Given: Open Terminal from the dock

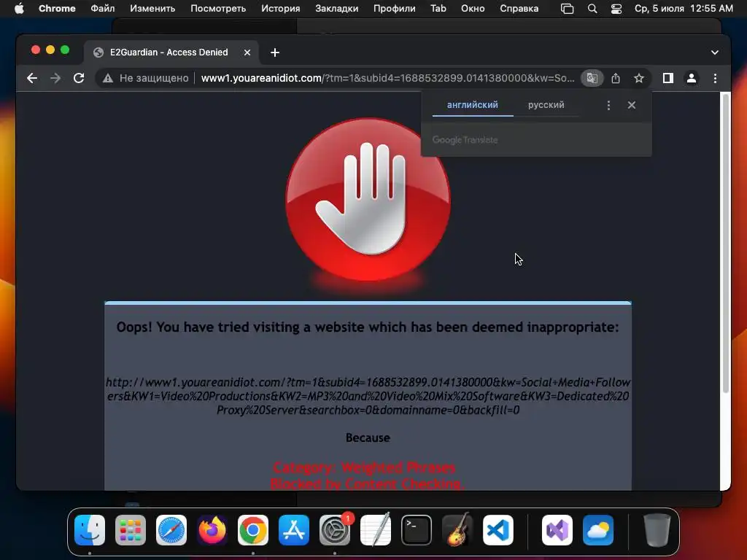Looking at the screenshot, I should pos(417,530).
